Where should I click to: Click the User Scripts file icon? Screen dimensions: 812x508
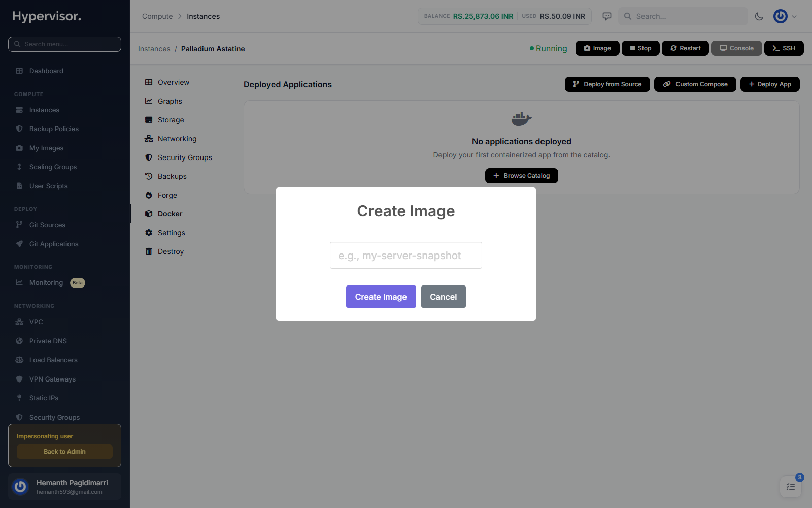tap(19, 186)
